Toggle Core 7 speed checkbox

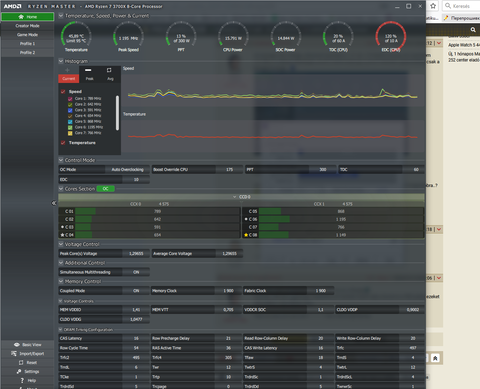pyautogui.click(x=70, y=133)
